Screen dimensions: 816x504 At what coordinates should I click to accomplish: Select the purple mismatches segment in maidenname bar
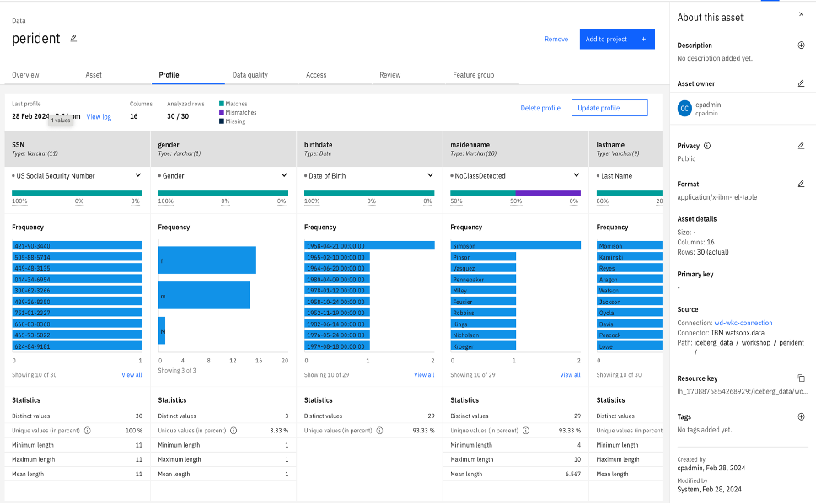[x=548, y=193]
